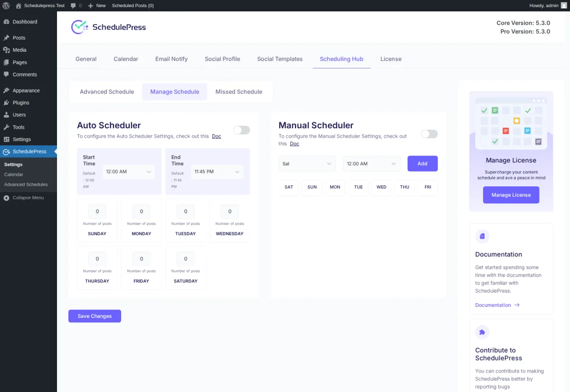This screenshot has width=570, height=392.
Task: Click the Documentation card document icon
Action: tap(482, 236)
